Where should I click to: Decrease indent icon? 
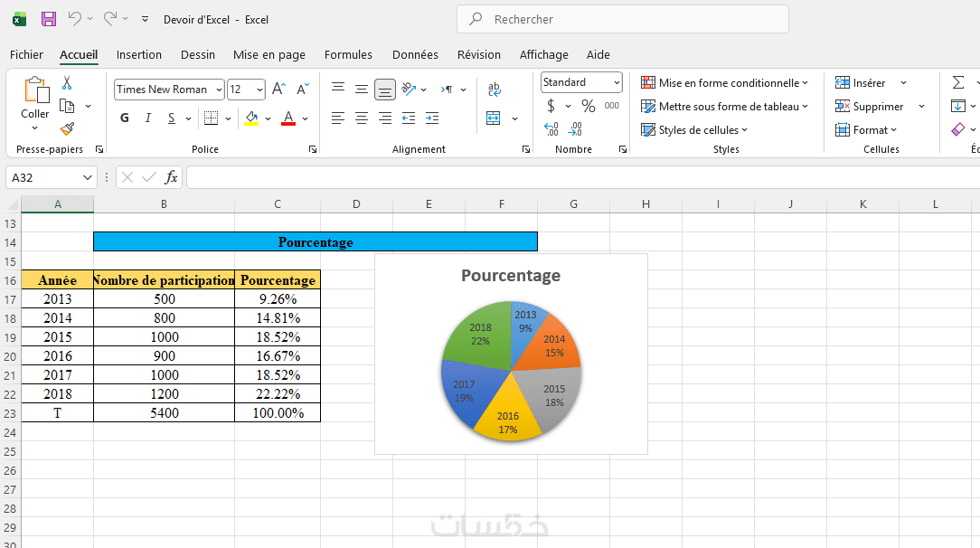(x=409, y=118)
